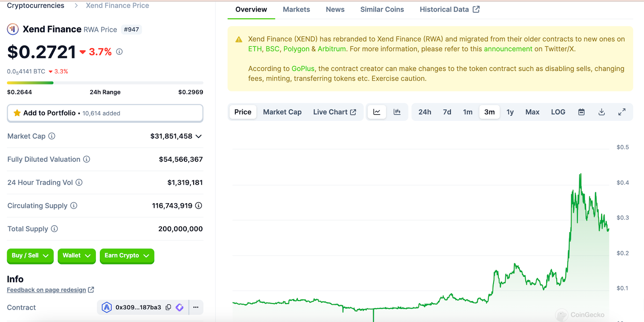Open the Earn Crypto dropdown
This screenshot has width=644, height=322.
coord(127,256)
